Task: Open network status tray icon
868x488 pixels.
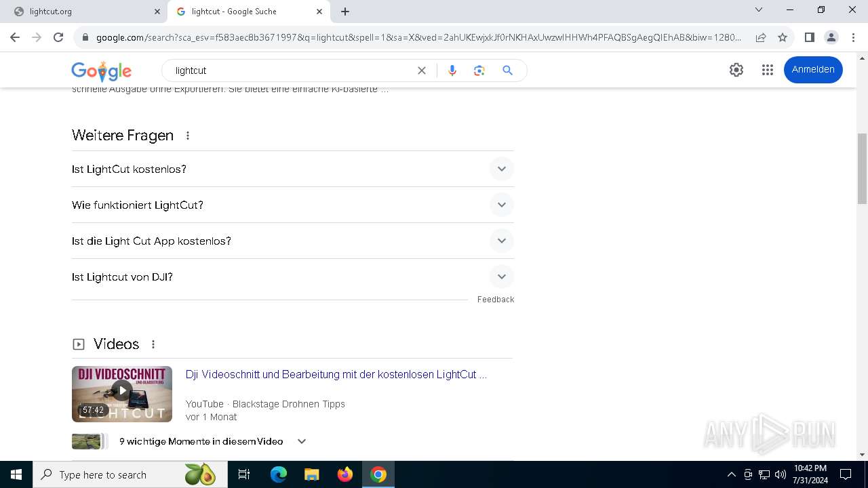Action: (764, 474)
